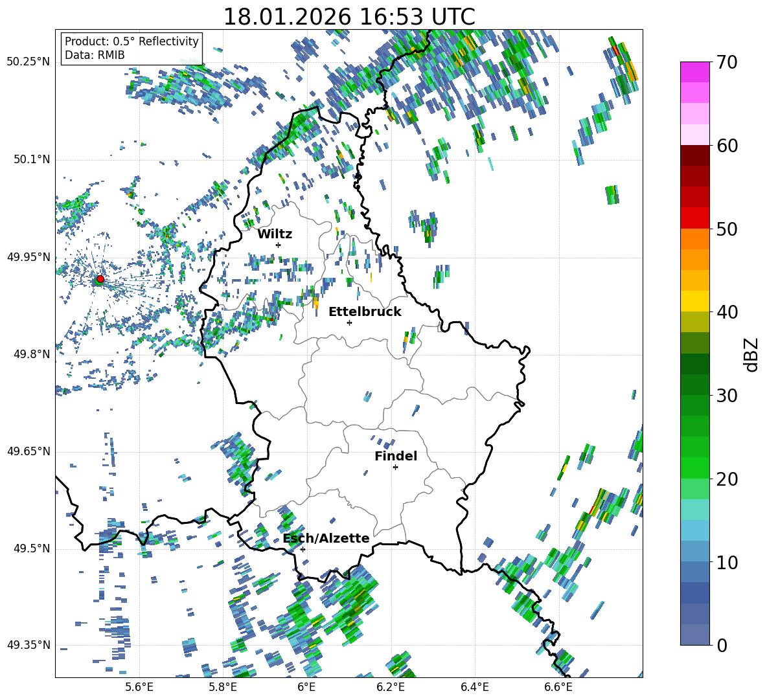Click the bright red colorbar segment near 50
Screen dimensions: 767x700
694,218
